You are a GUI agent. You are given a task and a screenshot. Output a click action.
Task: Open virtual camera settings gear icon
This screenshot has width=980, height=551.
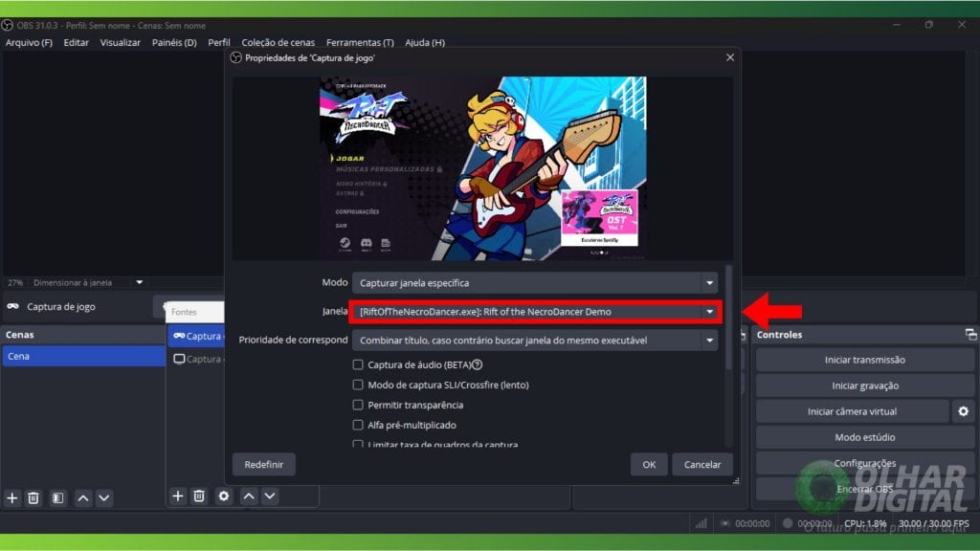pos(963,411)
